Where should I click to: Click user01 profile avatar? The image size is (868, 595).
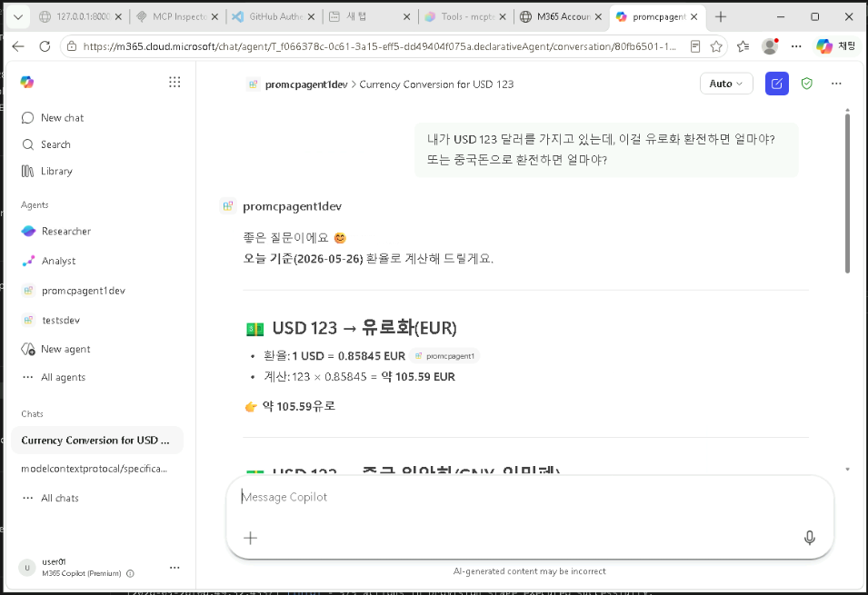click(27, 568)
